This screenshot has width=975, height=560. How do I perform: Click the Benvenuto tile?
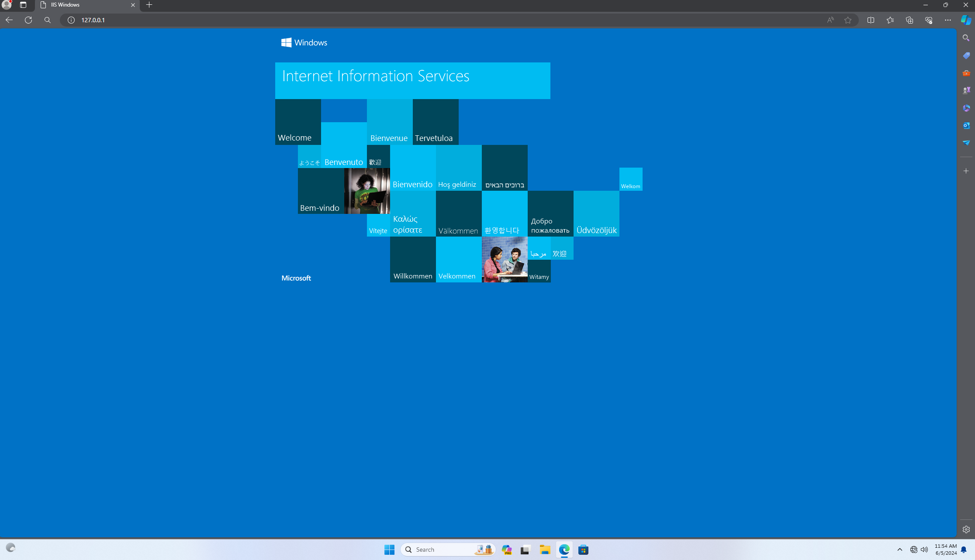(344, 145)
